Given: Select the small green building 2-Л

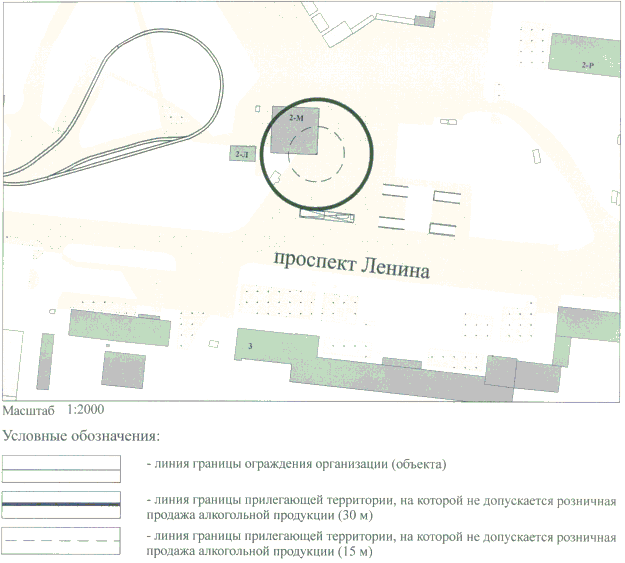Looking at the screenshot, I should [x=241, y=154].
